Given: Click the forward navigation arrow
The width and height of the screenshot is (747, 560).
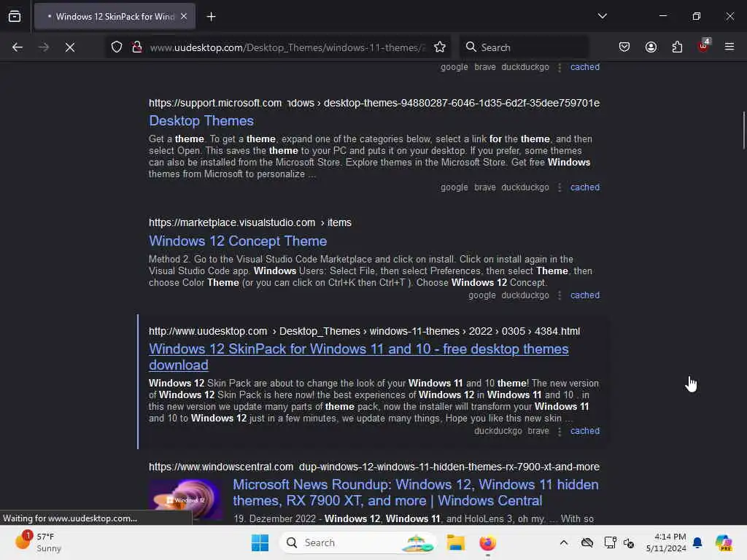Looking at the screenshot, I should click(x=44, y=47).
